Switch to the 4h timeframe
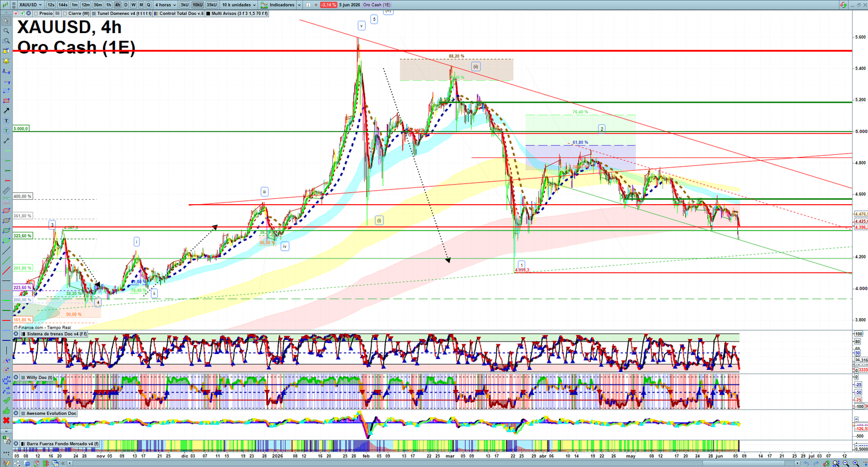 click(117, 5)
